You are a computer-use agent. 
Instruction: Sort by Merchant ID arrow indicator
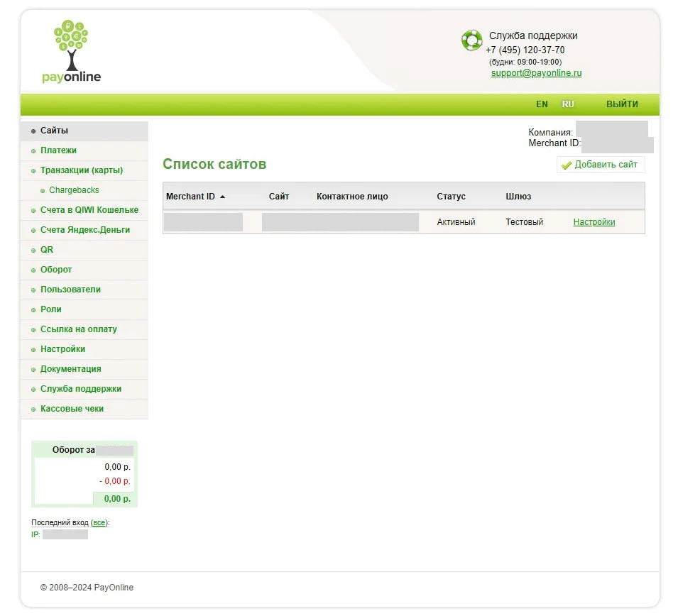tap(223, 197)
